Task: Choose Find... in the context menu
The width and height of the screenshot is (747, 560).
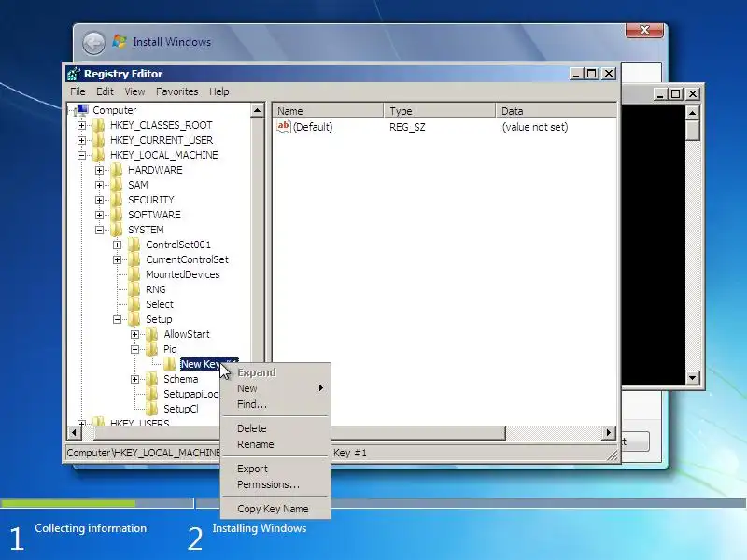Action: click(275, 404)
